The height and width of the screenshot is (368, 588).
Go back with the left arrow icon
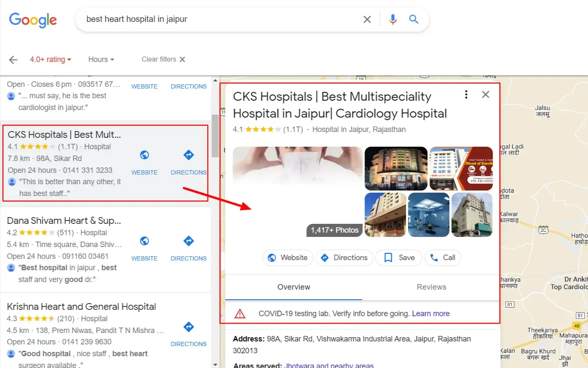[13, 59]
